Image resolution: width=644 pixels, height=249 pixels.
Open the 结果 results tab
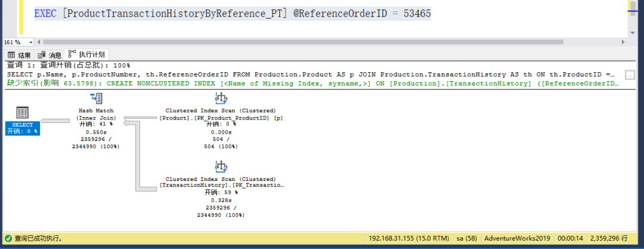[x=19, y=55]
